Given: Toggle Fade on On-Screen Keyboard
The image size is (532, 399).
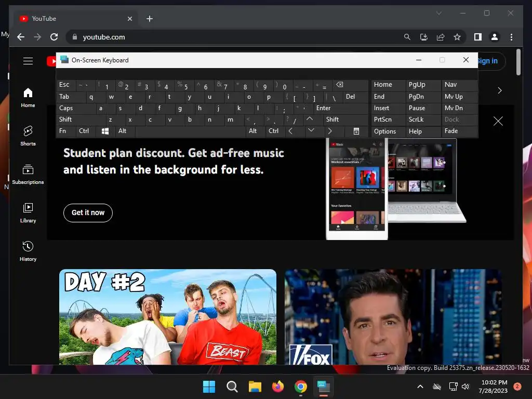Looking at the screenshot, I should click(459, 131).
